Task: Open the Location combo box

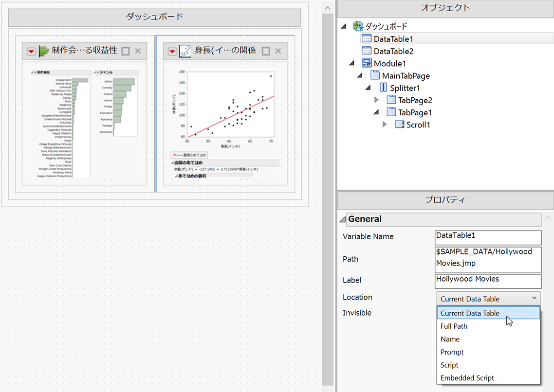Action: click(488, 299)
